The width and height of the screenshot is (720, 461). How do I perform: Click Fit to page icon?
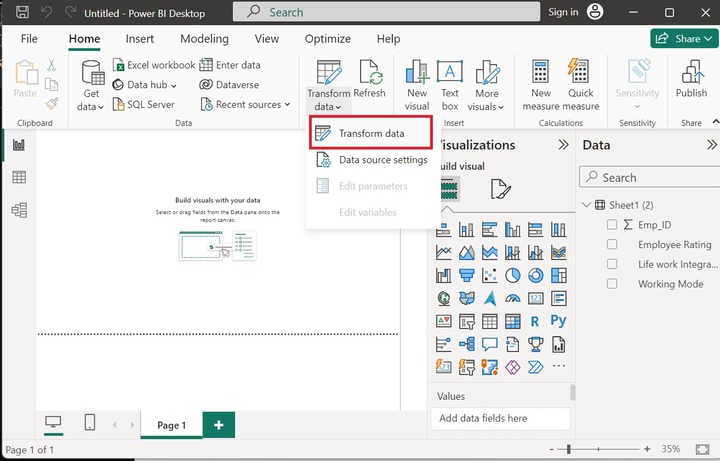[x=702, y=449]
